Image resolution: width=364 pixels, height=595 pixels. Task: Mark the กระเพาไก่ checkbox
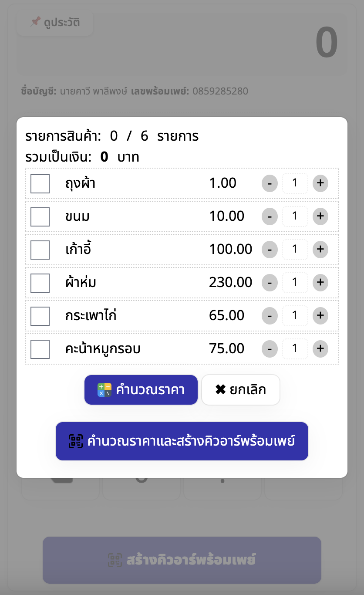(40, 316)
